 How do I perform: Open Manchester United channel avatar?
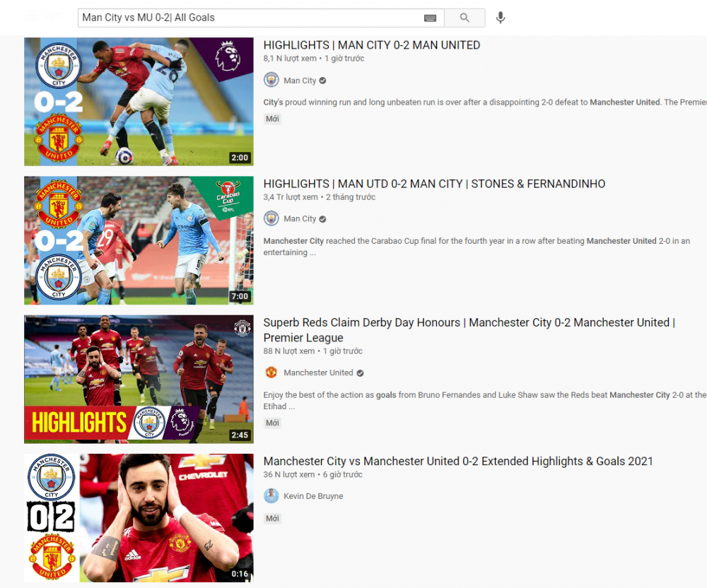click(x=271, y=372)
